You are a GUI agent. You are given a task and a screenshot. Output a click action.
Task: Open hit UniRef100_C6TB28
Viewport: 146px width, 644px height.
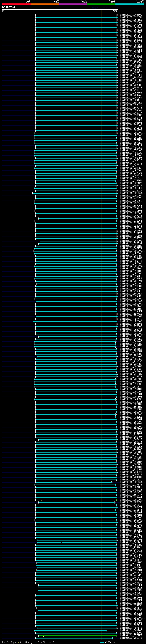(x=131, y=30)
